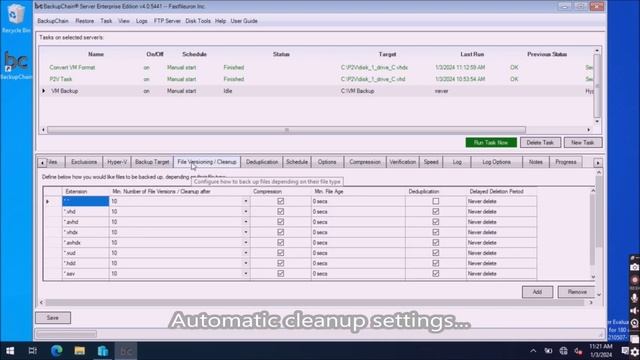Click extension grid scrollbar down arrow

point(593,277)
